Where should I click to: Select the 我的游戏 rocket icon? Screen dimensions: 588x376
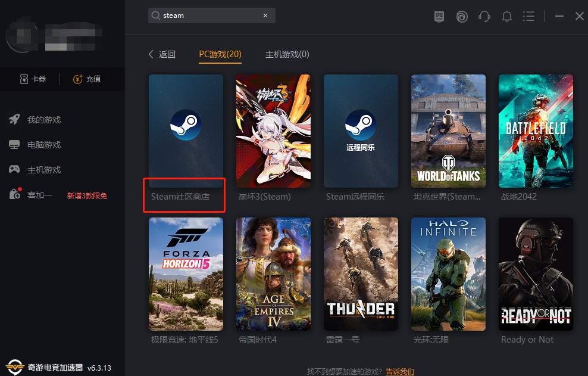click(14, 119)
